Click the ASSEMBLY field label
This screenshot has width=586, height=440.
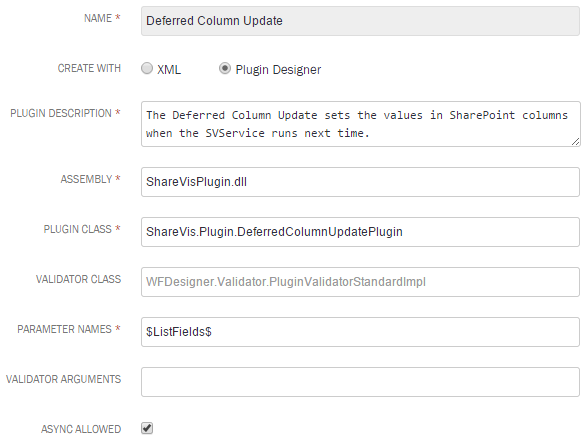(x=87, y=179)
